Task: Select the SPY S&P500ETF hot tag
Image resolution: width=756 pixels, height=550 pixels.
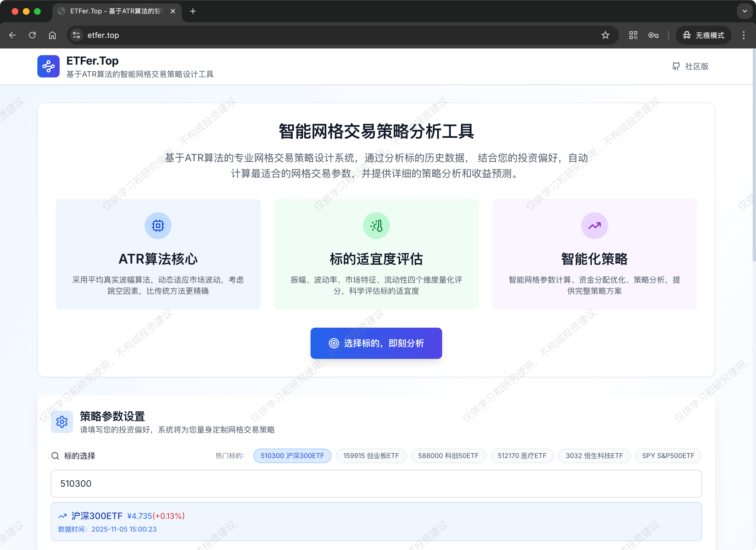Action: [x=668, y=456]
